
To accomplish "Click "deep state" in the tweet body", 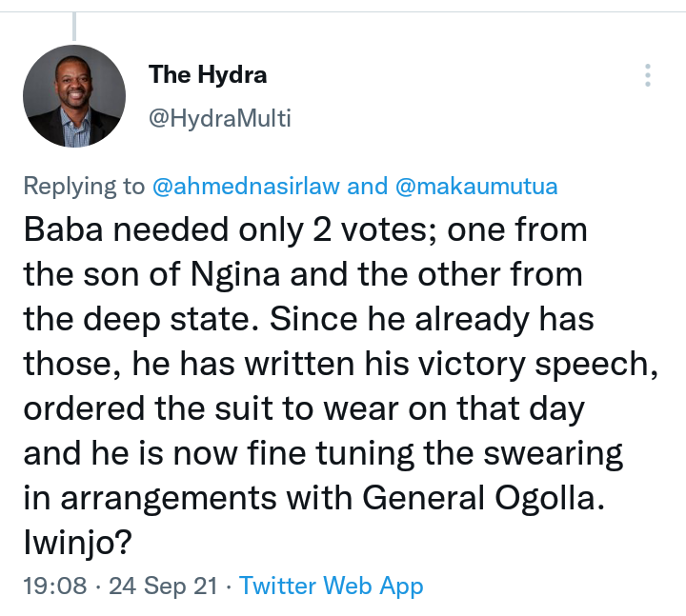I will (x=170, y=320).
